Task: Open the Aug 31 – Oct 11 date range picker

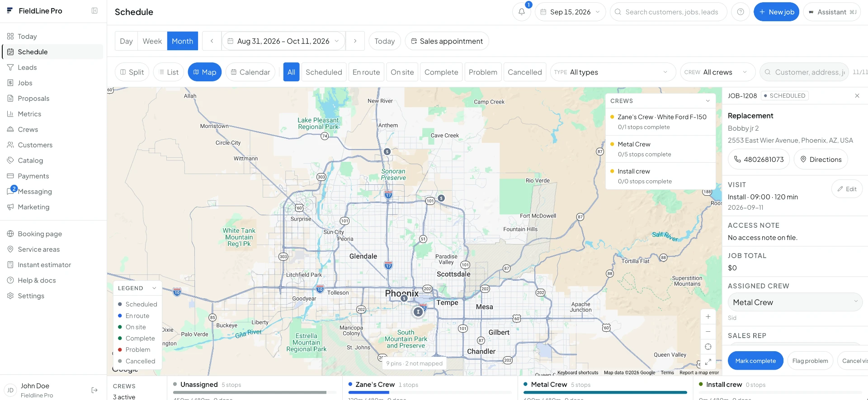Action: coord(283,41)
